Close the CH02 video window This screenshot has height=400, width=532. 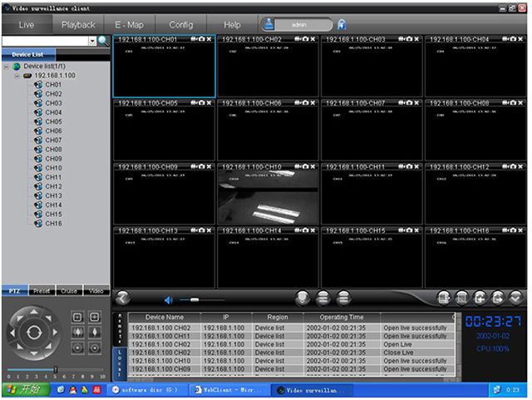coord(313,39)
